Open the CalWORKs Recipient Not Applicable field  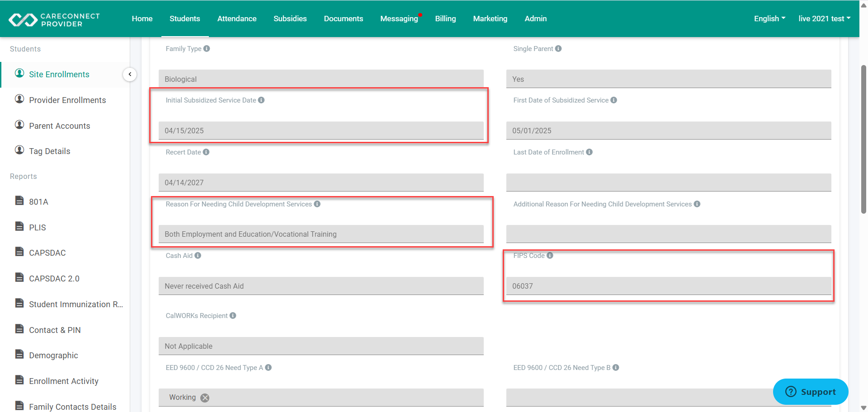[x=321, y=346]
